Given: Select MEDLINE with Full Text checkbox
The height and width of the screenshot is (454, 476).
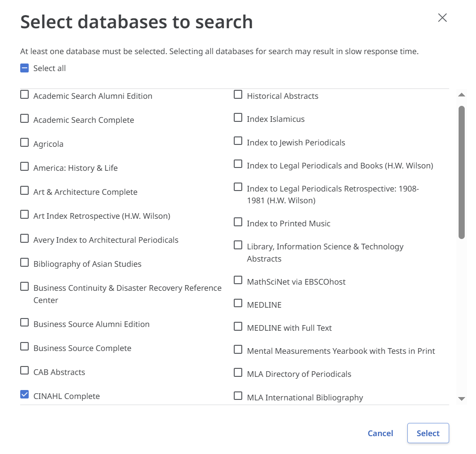Looking at the screenshot, I should (x=238, y=327).
